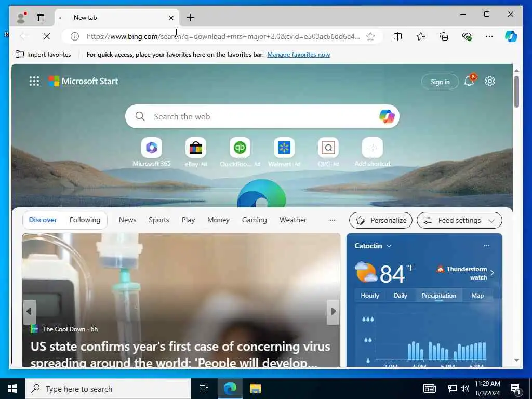532x399 pixels.
Task: Open notifications bell
Action: point(470,81)
